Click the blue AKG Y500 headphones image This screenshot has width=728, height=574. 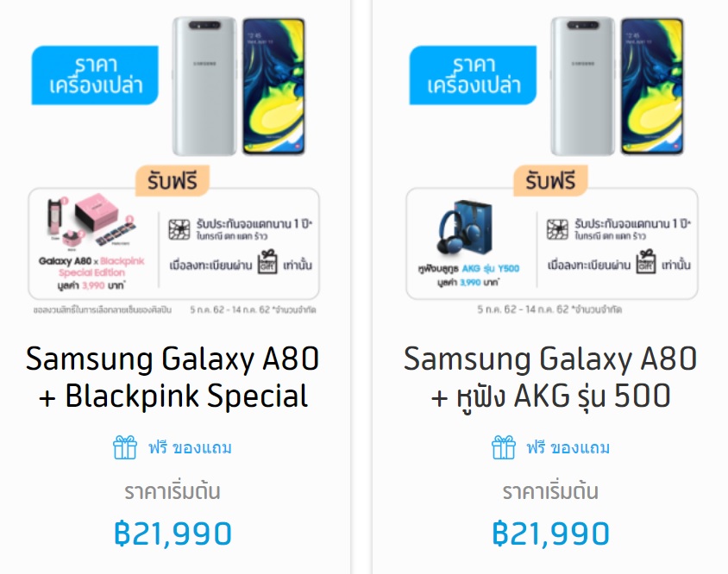(464, 228)
